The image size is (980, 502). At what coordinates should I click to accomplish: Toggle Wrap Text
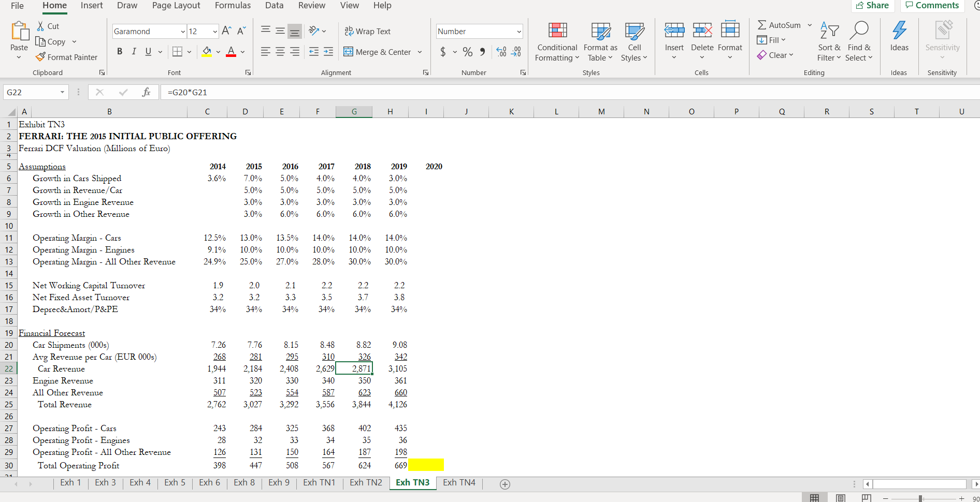pyautogui.click(x=368, y=31)
